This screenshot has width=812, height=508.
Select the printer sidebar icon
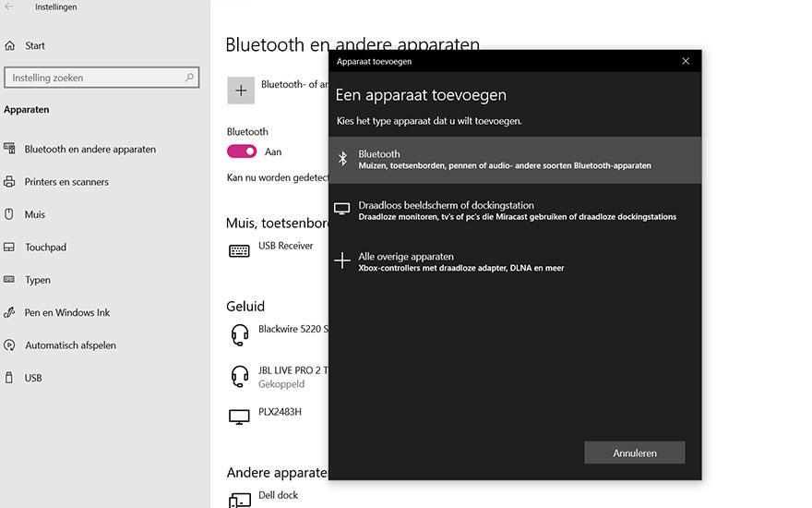(9, 182)
